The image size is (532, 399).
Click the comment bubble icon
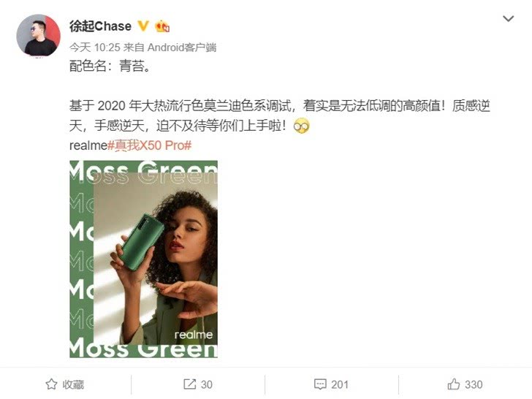tap(320, 384)
